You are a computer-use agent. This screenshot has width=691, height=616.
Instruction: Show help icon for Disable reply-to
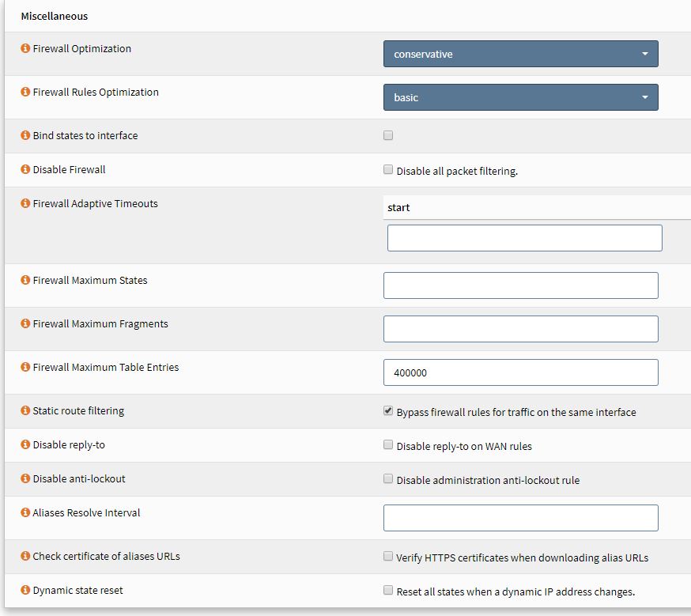point(25,444)
